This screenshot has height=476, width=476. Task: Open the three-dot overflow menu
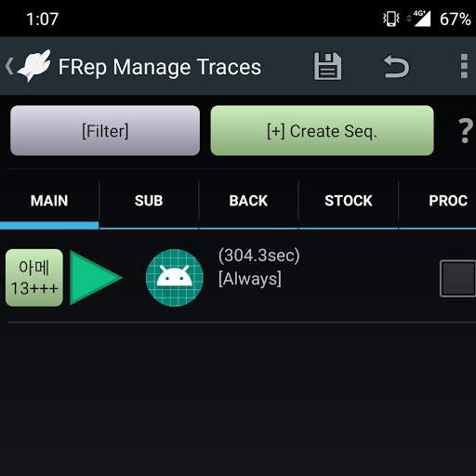[464, 66]
